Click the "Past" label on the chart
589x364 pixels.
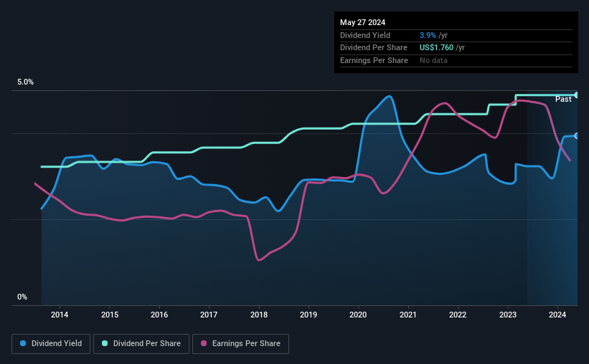click(563, 99)
